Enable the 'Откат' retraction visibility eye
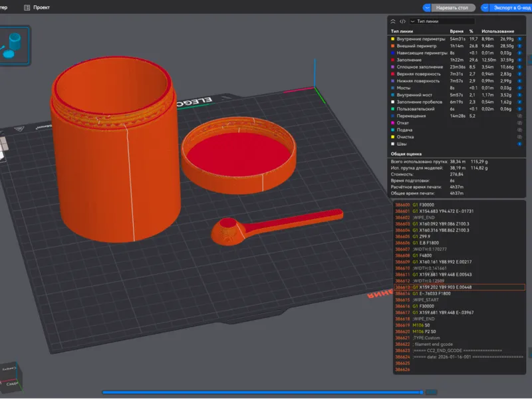Viewport: 532px width, 399px height. point(519,123)
